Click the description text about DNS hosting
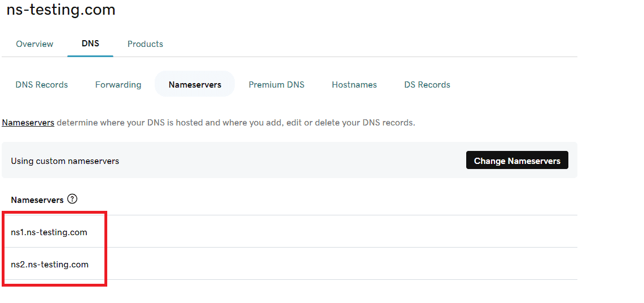The width and height of the screenshot is (644, 303). [x=235, y=123]
